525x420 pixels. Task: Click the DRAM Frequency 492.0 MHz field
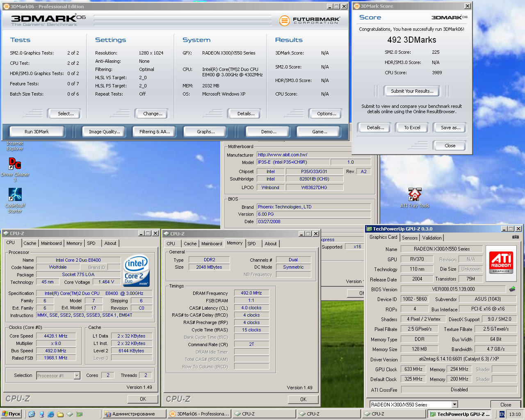click(251, 293)
